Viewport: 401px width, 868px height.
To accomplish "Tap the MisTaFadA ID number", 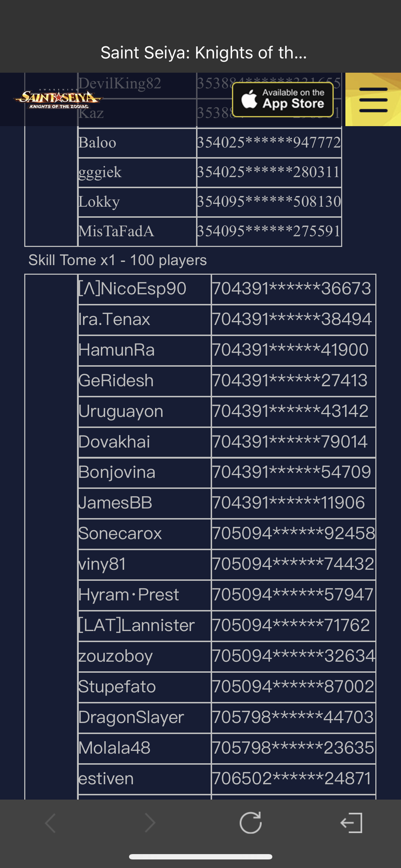I will 269,231.
